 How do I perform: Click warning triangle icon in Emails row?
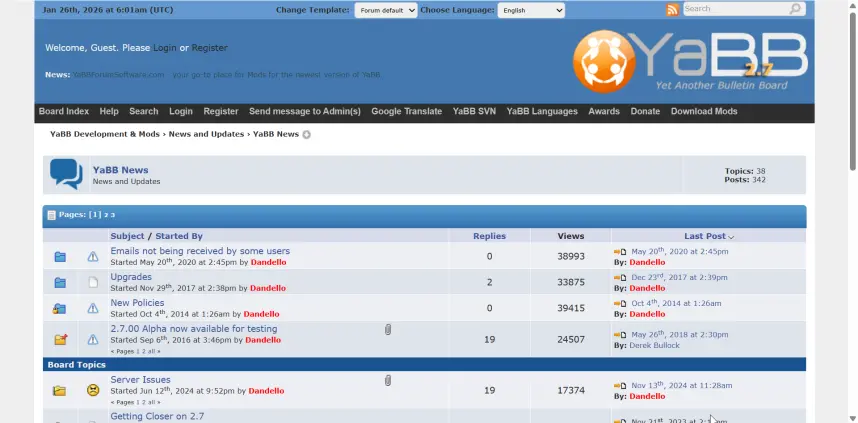[93, 256]
